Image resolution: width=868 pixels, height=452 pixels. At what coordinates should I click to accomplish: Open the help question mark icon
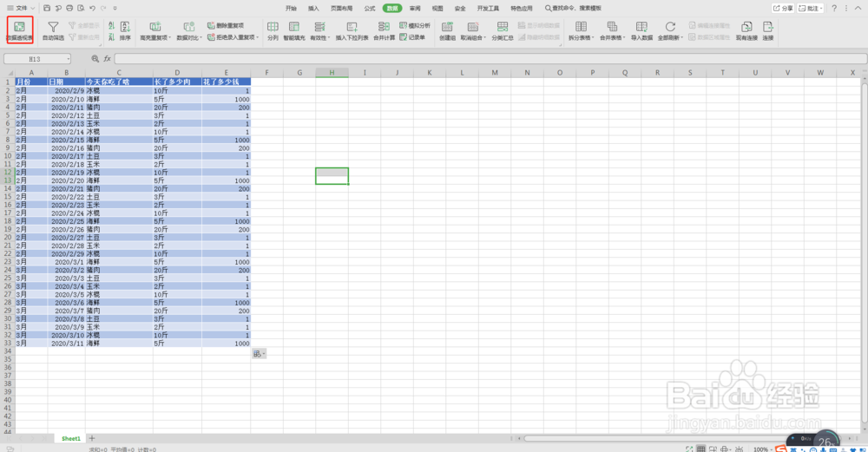pos(834,9)
